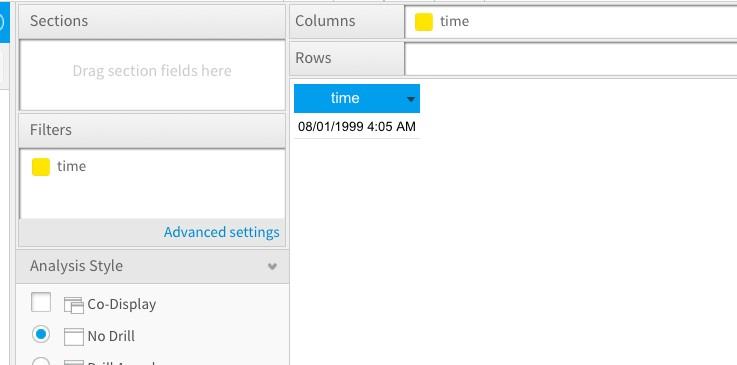Viewport: 737px width, 365px height.
Task: Click the Columns label
Action: [325, 21]
